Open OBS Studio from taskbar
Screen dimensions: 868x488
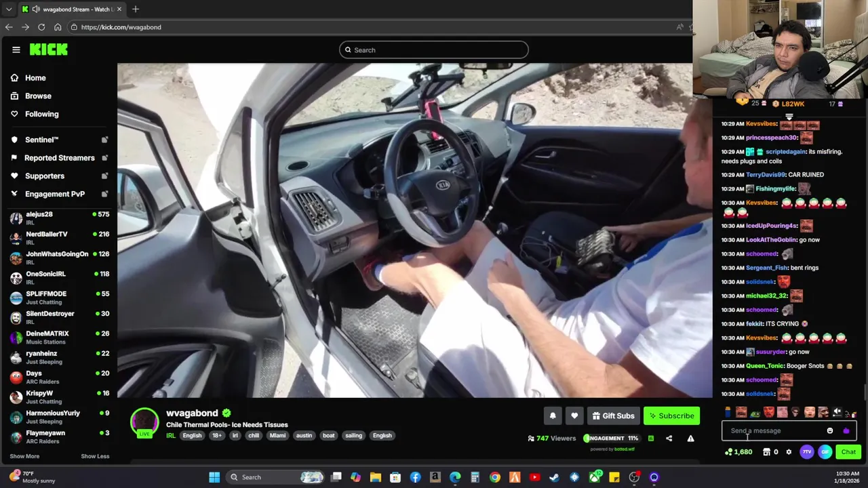click(x=634, y=477)
